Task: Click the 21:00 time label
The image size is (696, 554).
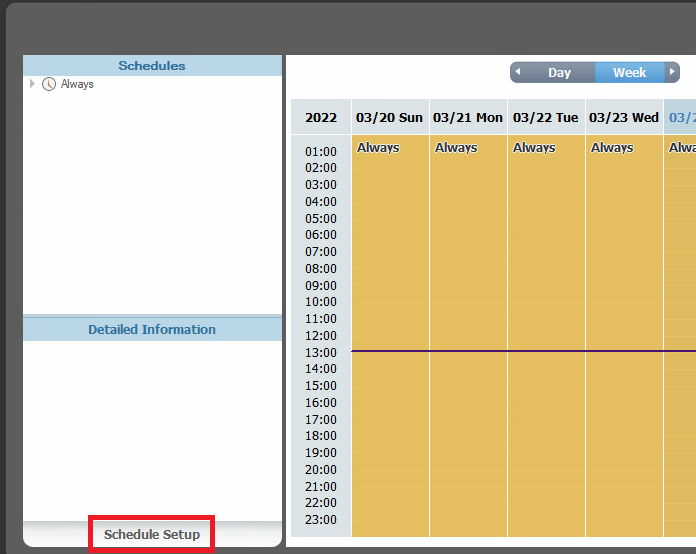Action: (x=321, y=487)
